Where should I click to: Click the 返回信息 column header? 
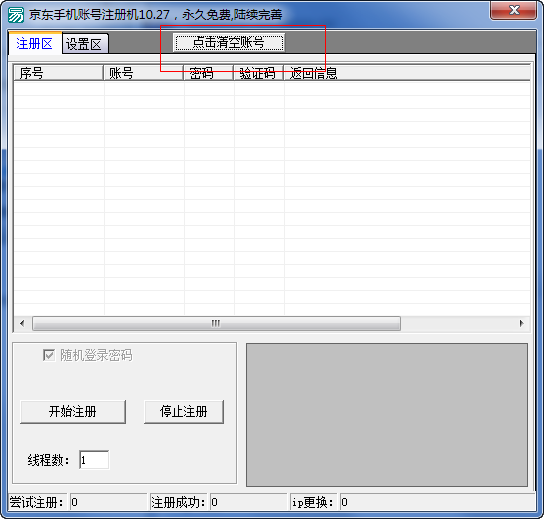407,73
